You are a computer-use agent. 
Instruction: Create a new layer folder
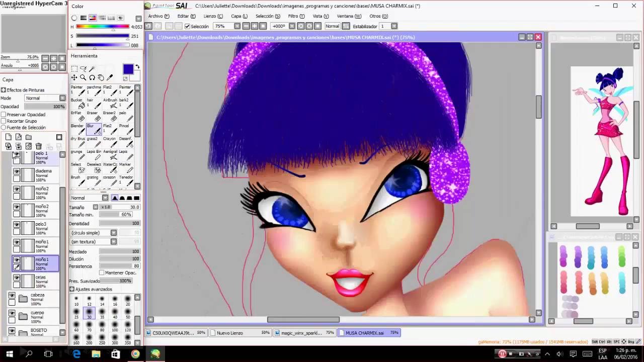click(x=29, y=137)
